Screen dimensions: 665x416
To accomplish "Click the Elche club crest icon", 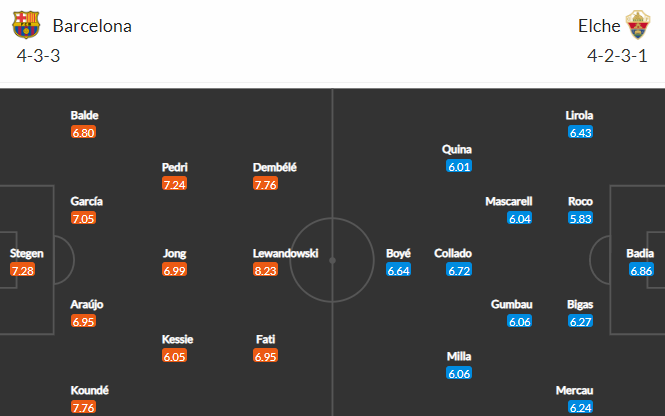I will click(638, 25).
